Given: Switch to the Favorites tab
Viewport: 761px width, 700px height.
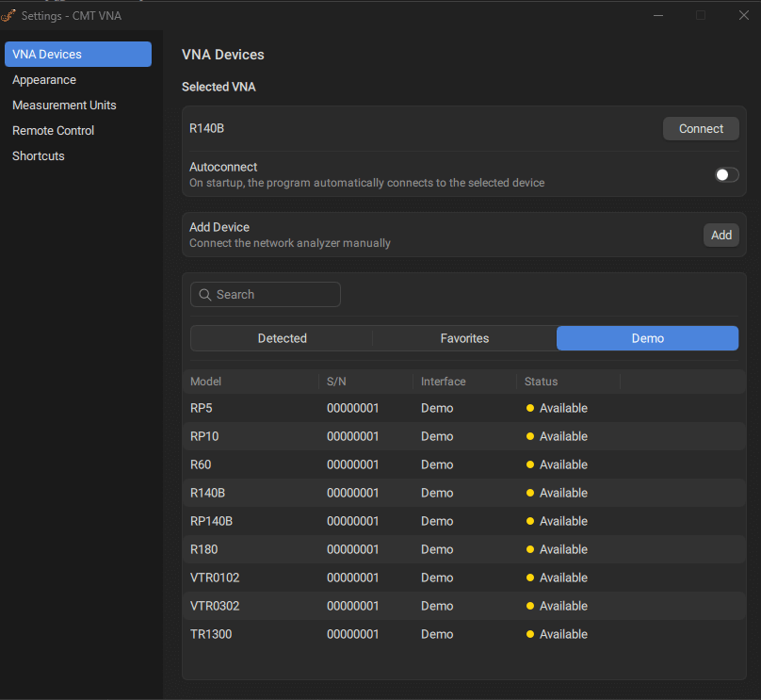Looking at the screenshot, I should coord(464,338).
